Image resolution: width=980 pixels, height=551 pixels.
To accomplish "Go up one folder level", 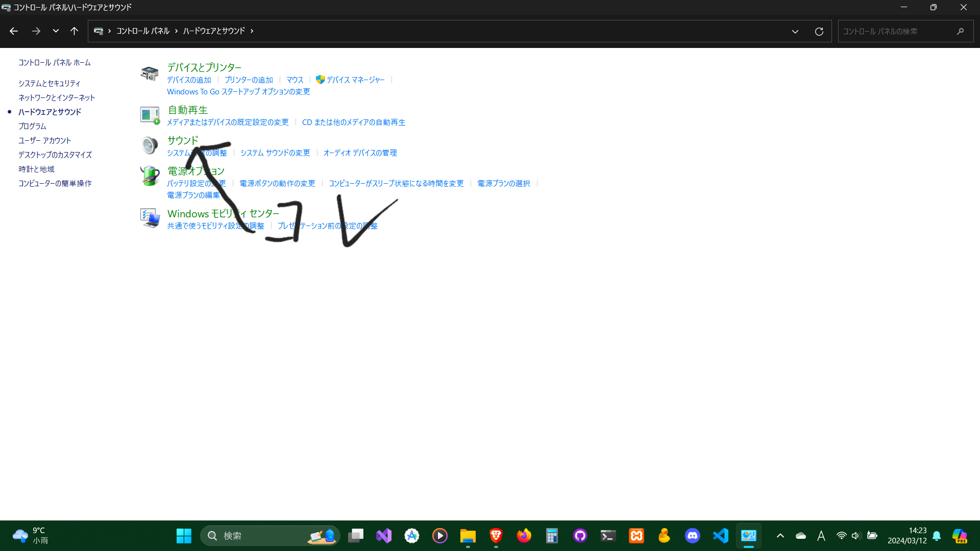I will point(74,31).
